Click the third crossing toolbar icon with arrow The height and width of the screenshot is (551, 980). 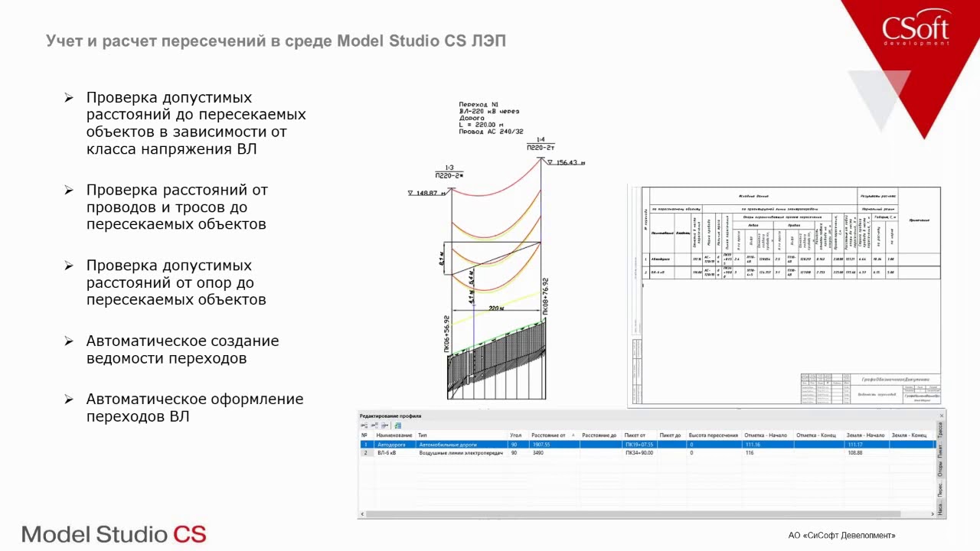(384, 425)
